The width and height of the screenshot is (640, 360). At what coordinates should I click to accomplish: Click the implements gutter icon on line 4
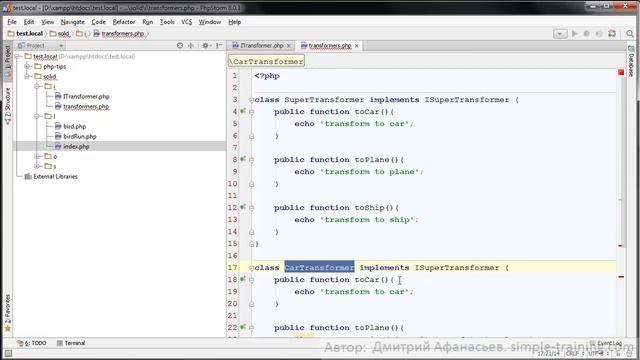(243, 111)
